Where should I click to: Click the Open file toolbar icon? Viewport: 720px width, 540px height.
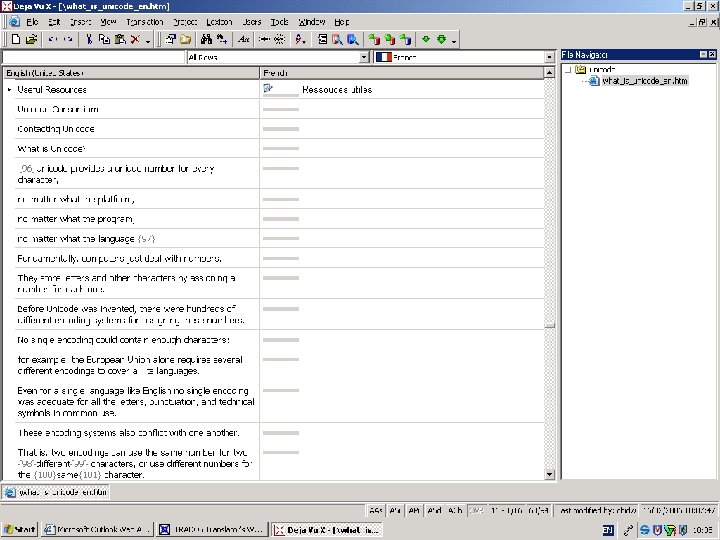pyautogui.click(x=31, y=39)
